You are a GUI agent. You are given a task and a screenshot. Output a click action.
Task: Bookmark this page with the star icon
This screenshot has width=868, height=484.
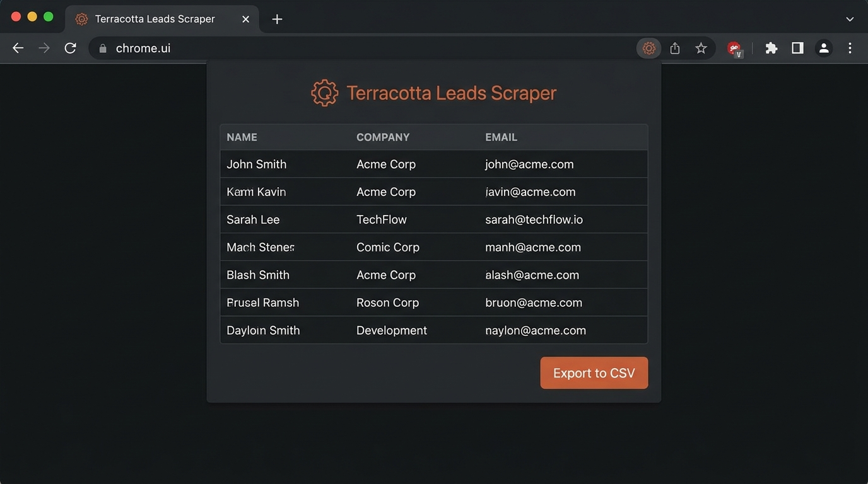(701, 48)
